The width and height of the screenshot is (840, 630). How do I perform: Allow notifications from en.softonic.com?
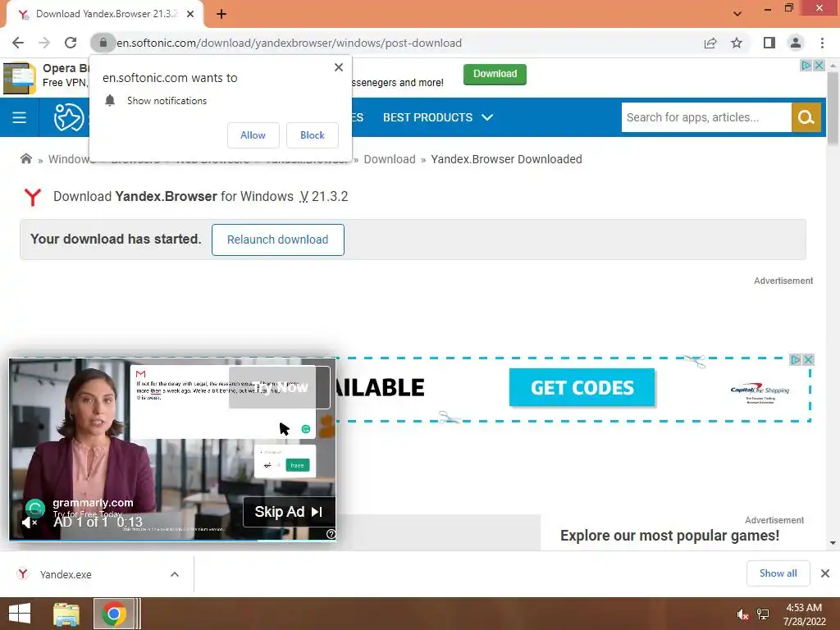click(253, 135)
